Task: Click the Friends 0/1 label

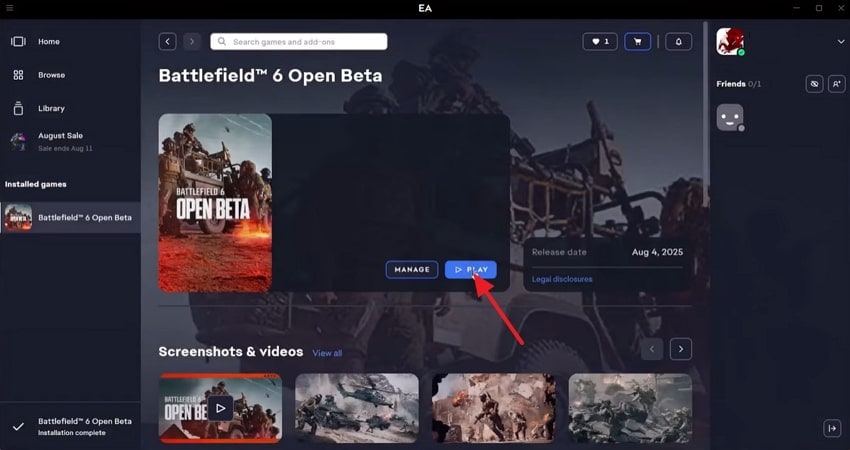Action: point(738,84)
